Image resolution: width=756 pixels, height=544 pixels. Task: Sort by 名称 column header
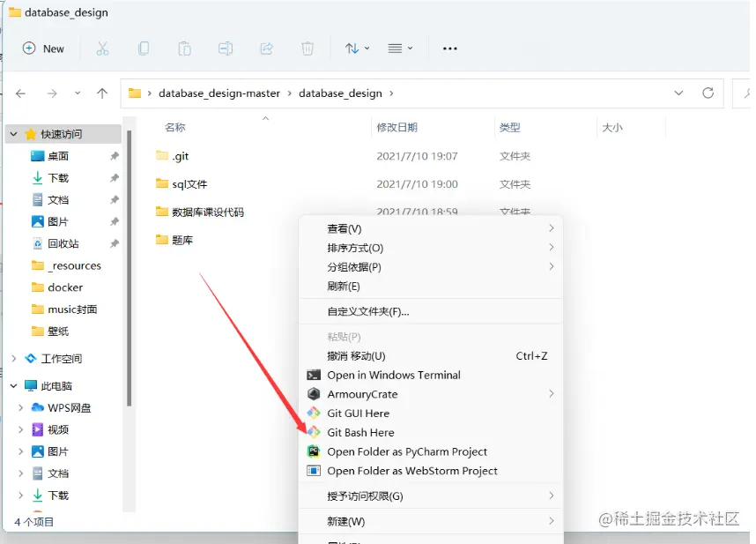tap(175, 127)
